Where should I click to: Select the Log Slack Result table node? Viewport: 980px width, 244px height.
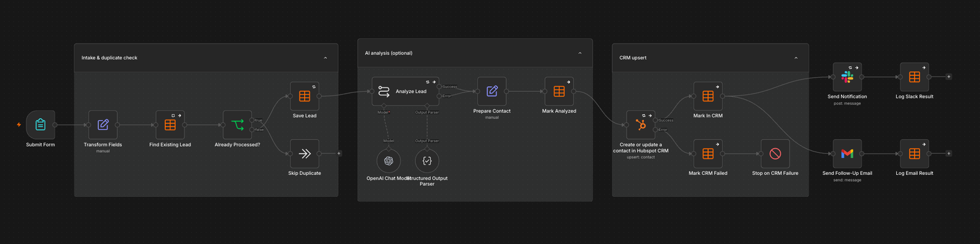[x=914, y=77]
